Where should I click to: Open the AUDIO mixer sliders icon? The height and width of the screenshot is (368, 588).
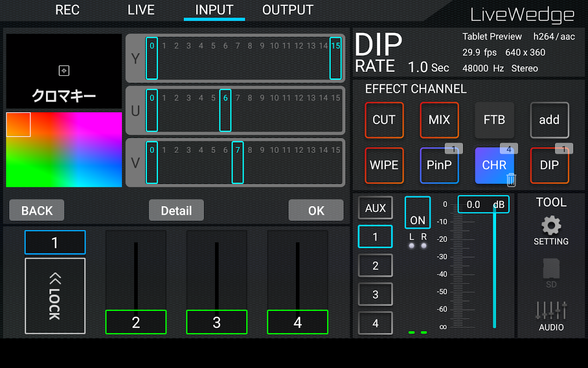[551, 311]
